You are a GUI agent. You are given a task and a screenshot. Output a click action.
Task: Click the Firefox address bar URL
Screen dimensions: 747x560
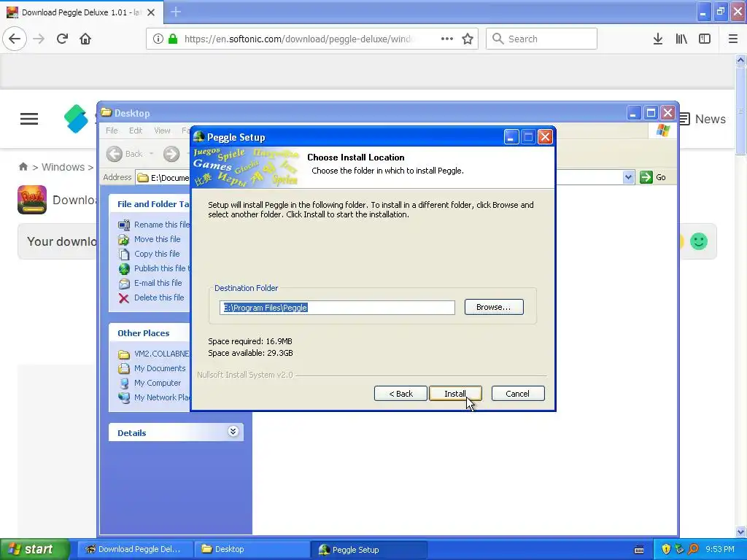pos(298,39)
